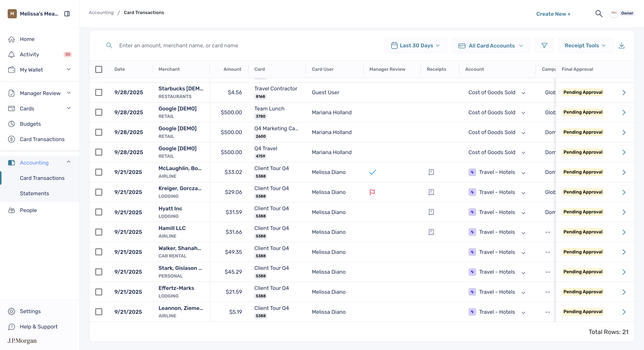Open Budgets in the sidebar
Viewport: 644px width, 350px height.
click(30, 124)
